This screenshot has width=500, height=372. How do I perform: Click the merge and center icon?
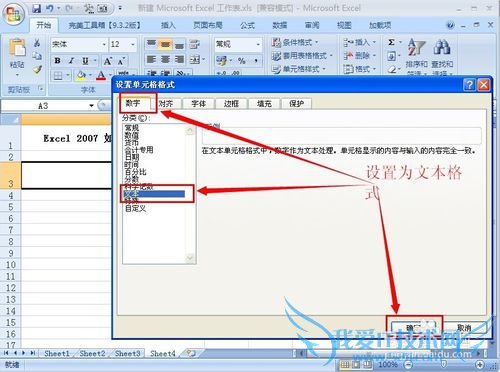tap(195, 60)
